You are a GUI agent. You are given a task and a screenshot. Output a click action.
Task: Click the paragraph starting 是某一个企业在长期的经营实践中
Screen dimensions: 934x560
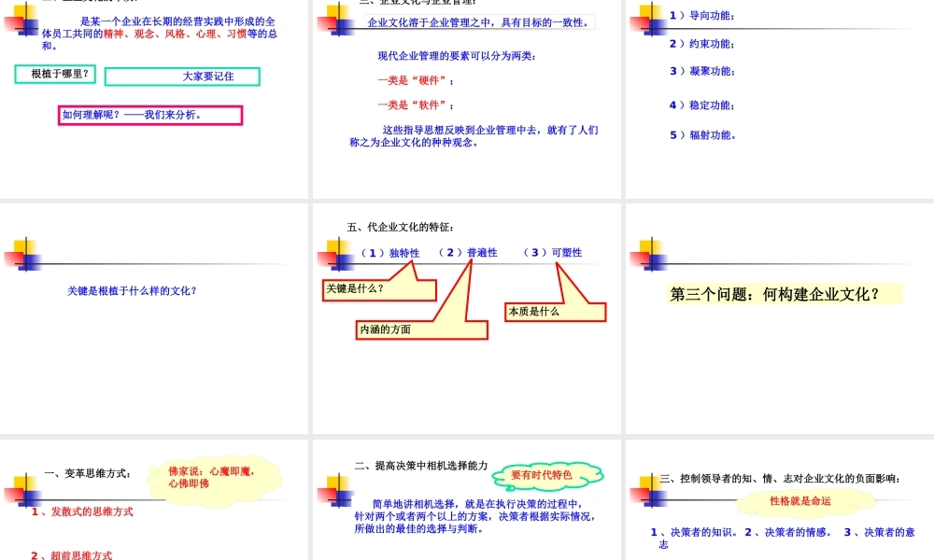pyautogui.click(x=160, y=34)
